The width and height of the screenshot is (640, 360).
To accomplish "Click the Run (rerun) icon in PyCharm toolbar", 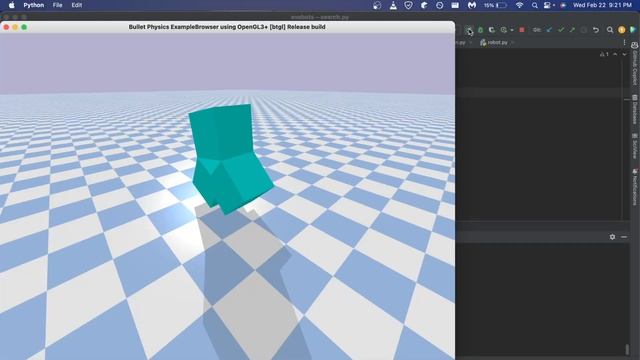I will [x=469, y=30].
